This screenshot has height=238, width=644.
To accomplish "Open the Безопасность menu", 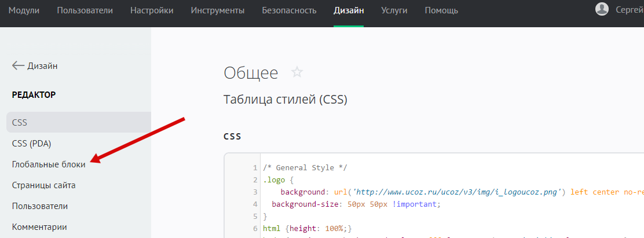I will [x=289, y=10].
